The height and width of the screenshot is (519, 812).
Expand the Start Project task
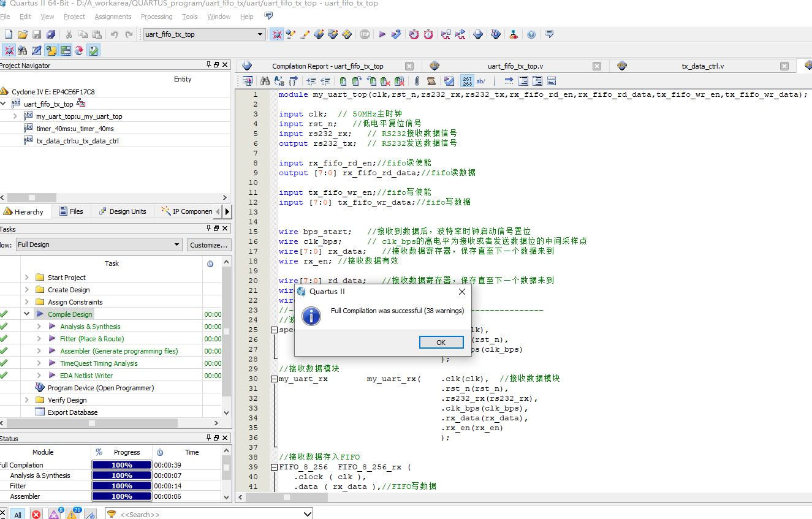27,278
